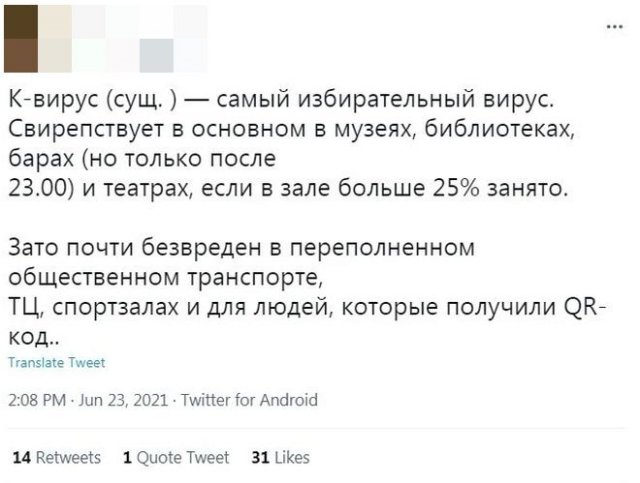Open the tweet's three-dot more menu

(x=611, y=27)
